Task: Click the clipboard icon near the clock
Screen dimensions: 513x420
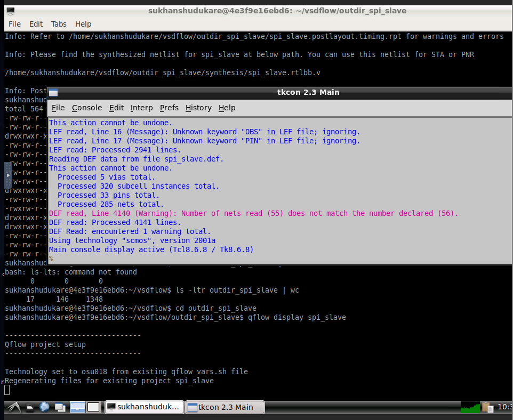Action: (x=487, y=407)
